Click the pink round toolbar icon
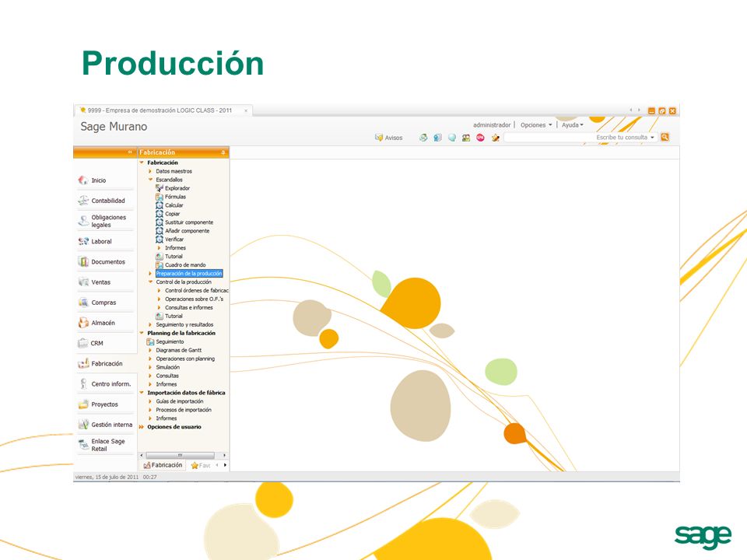Viewport: 747px width, 560px height. (x=480, y=138)
